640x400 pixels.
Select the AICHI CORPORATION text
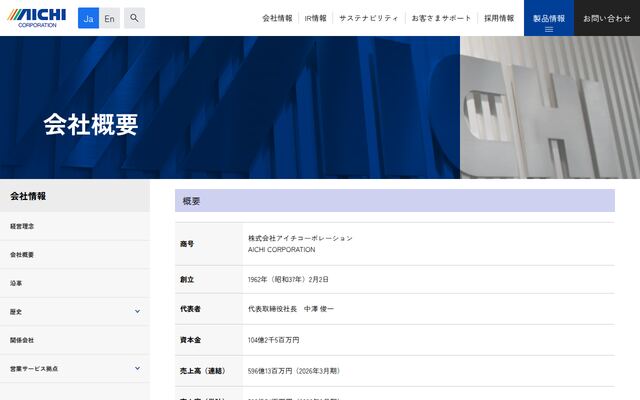pyautogui.click(x=281, y=249)
